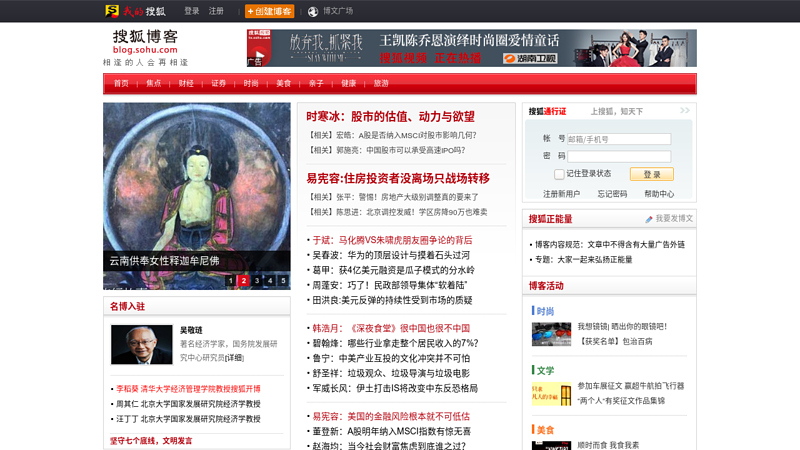Go to the 首页 navigation tab
This screenshot has width=800, height=450.
(x=121, y=83)
